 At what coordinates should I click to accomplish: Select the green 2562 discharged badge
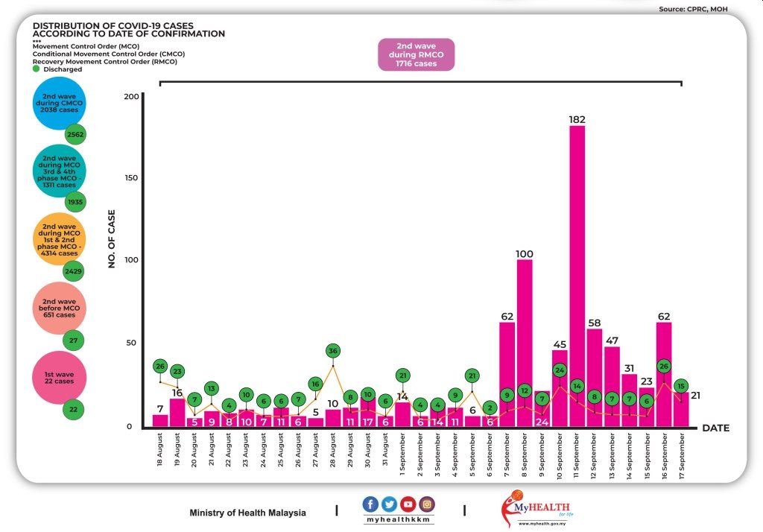75,135
